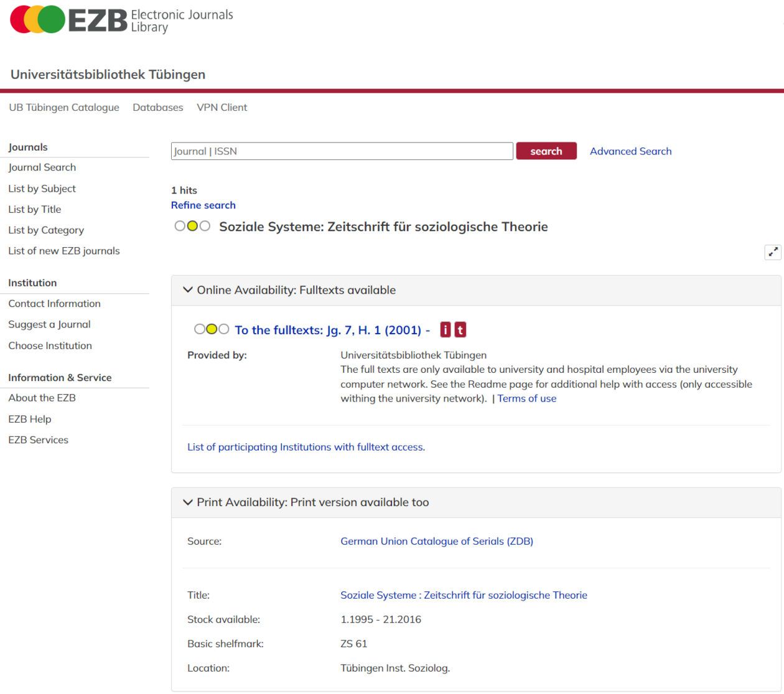Click the expand view arrows icon
784x694 pixels.
pos(773,252)
